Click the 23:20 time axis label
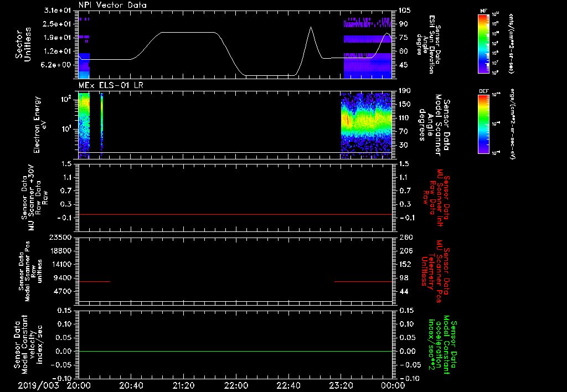Viewport: 567px width, 392px height. (x=341, y=385)
